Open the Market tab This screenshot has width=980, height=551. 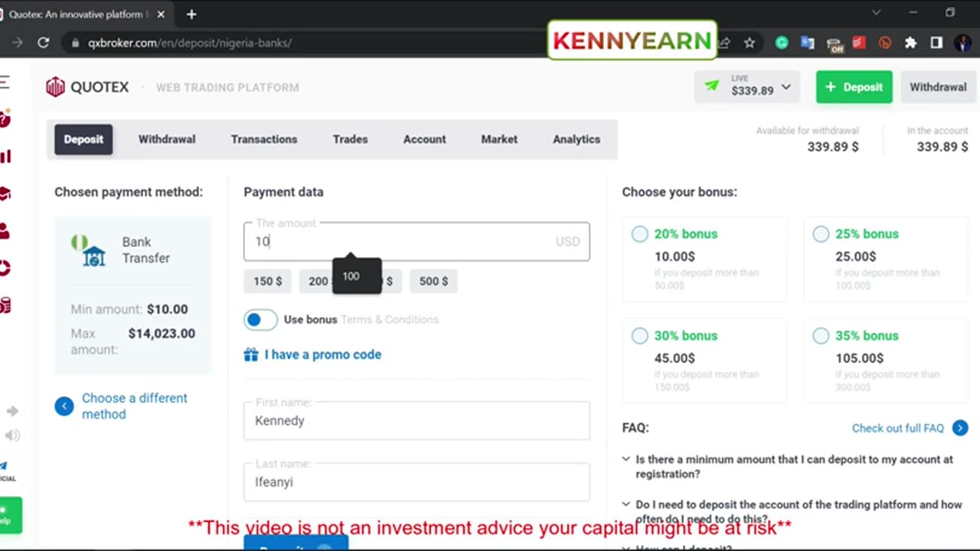499,139
